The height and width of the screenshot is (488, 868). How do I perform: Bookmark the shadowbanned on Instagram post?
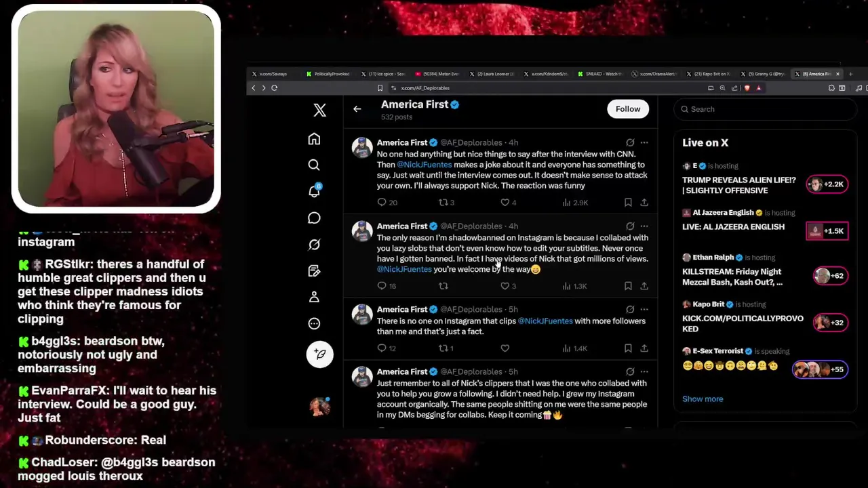(x=628, y=286)
